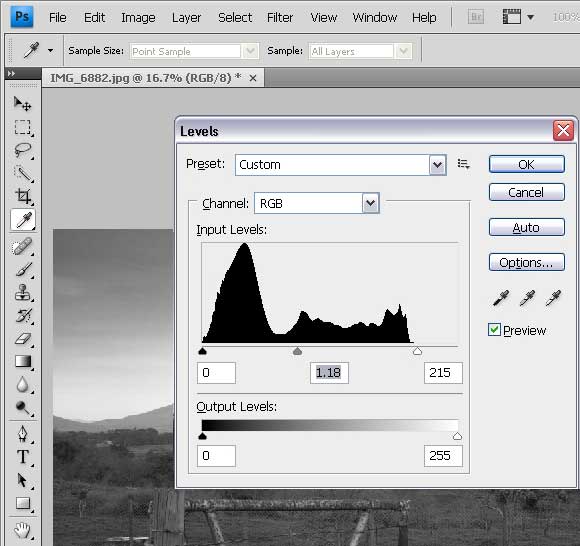Select the Healing Brush tool
580x546 pixels.
coord(23,247)
